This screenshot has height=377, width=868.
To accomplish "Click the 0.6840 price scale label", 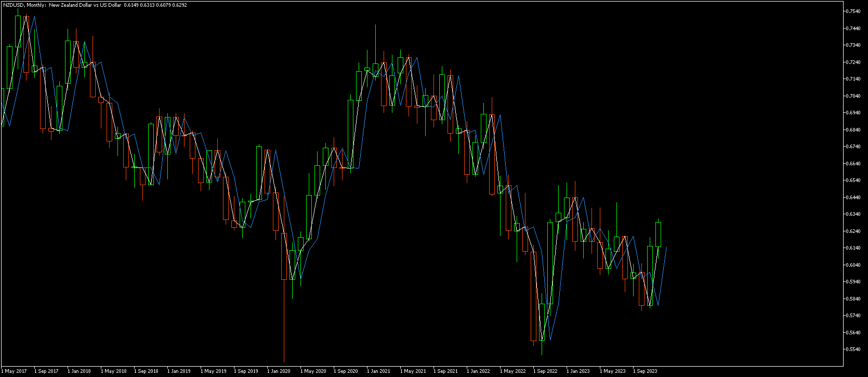I will click(853, 130).
